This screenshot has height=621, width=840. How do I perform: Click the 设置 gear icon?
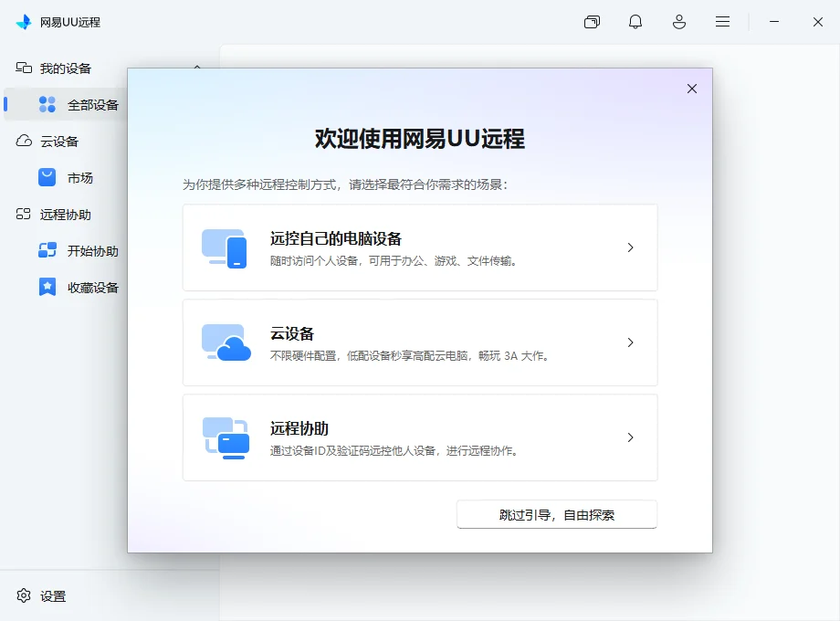[x=24, y=595]
